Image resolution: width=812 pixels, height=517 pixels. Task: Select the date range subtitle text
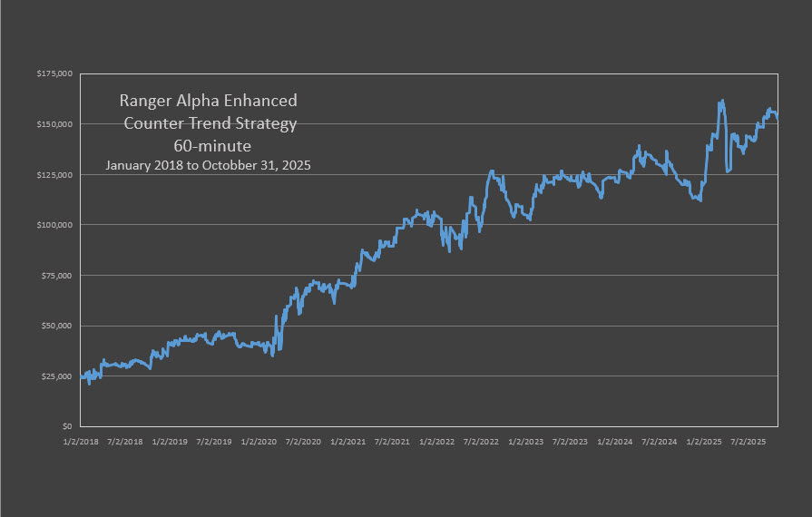[x=209, y=165]
